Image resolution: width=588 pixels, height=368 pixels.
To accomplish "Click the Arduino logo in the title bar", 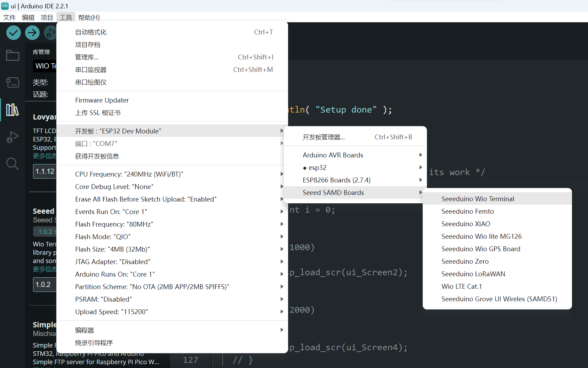I will [5, 6].
